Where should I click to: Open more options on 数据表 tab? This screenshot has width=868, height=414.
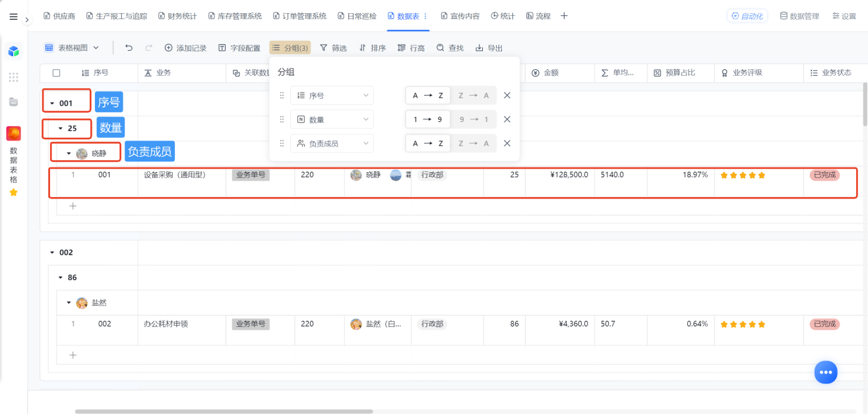point(425,16)
